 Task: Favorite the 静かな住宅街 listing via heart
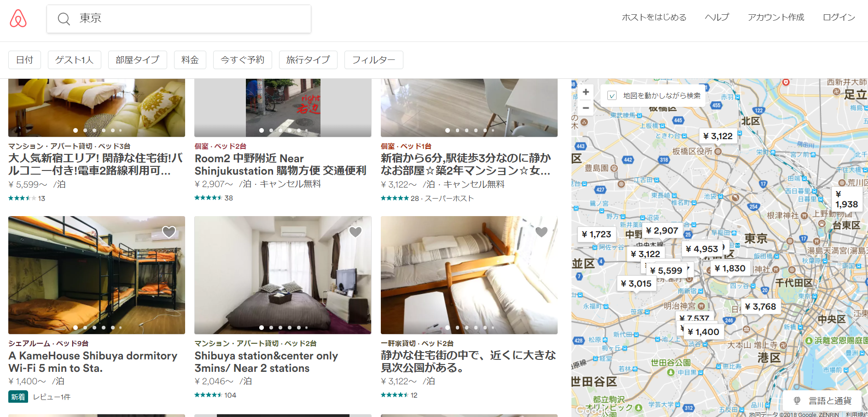click(542, 232)
